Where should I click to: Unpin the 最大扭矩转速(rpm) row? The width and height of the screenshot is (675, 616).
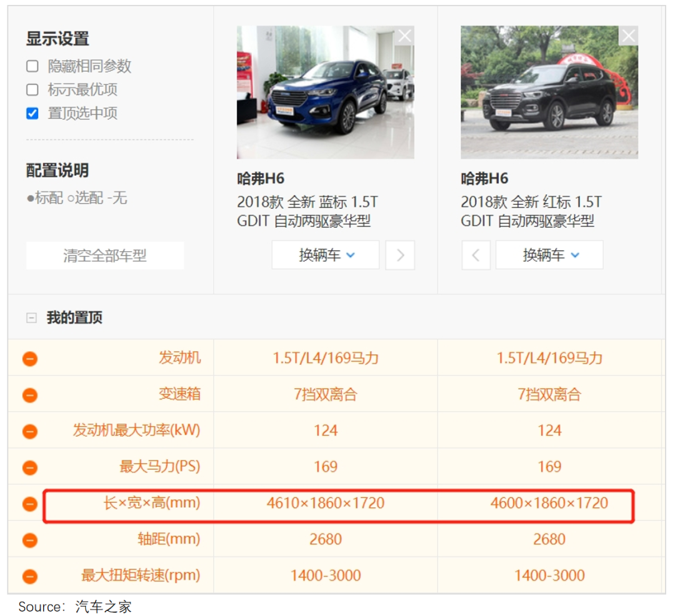(30, 576)
